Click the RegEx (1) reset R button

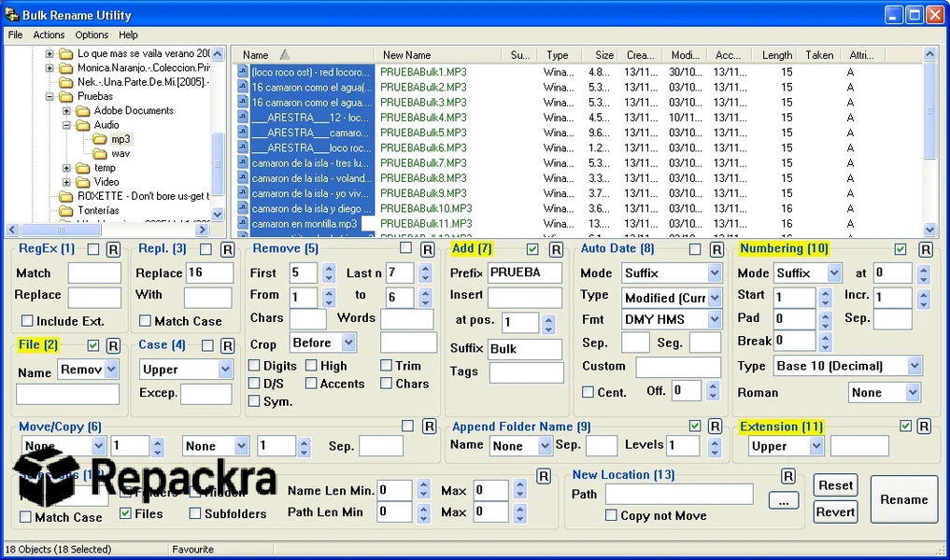click(113, 249)
